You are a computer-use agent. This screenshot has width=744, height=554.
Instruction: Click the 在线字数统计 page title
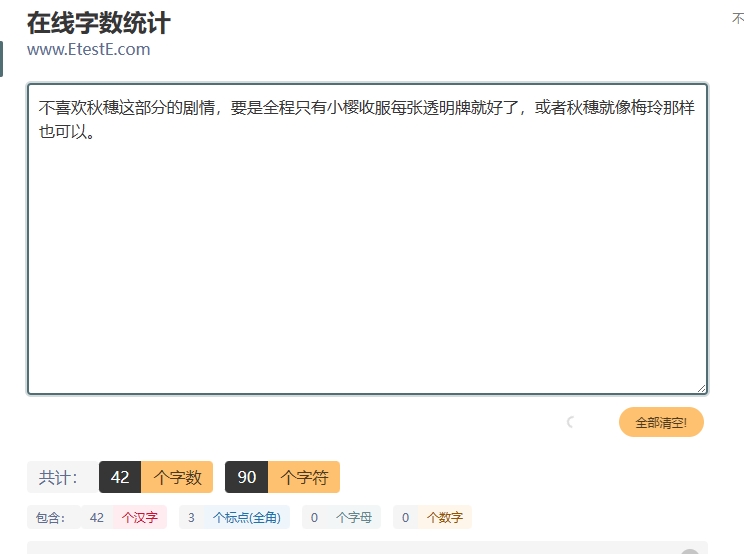99,23
